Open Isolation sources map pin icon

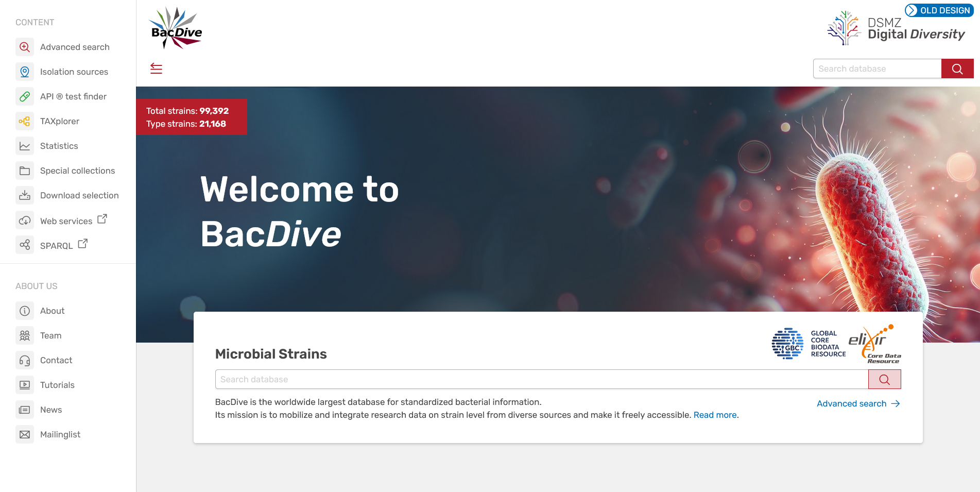[x=25, y=72]
